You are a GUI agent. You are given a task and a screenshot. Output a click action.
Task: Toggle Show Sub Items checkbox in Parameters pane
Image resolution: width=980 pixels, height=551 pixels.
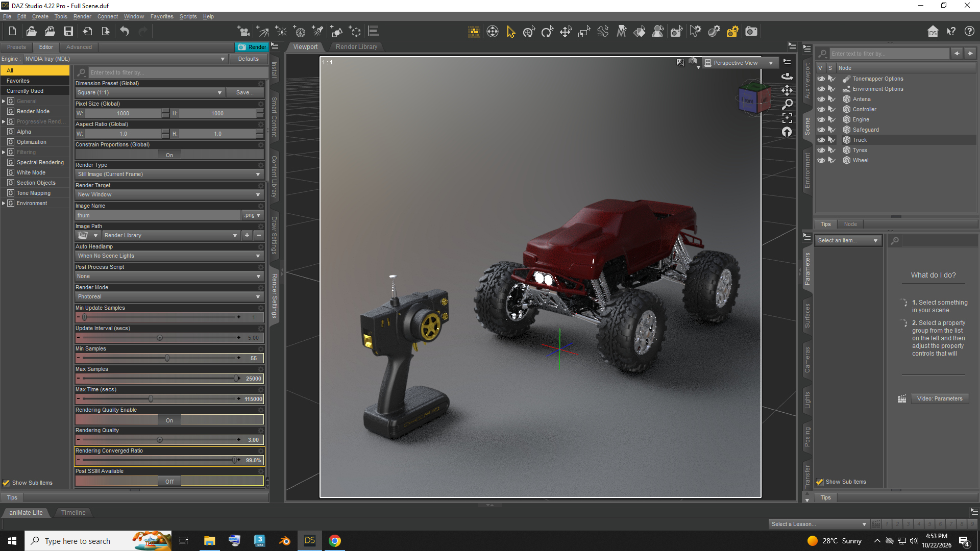820,482
